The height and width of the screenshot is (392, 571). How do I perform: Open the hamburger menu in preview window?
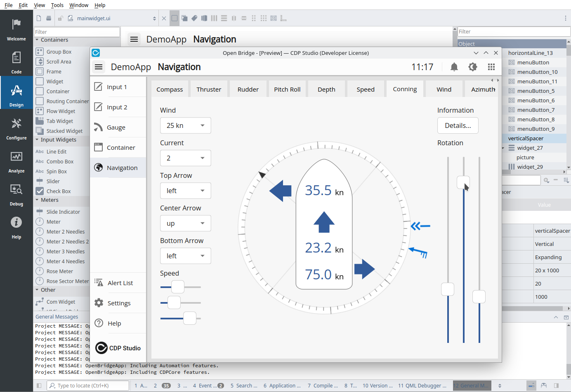(99, 67)
